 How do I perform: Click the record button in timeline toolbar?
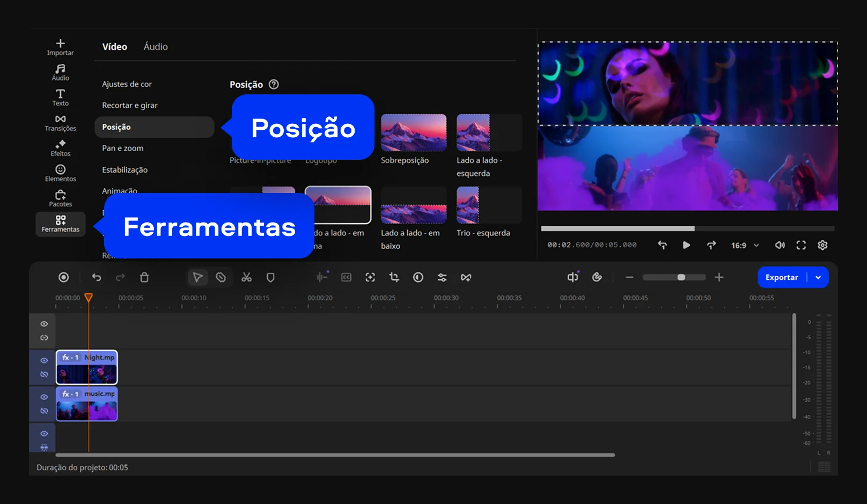click(x=63, y=277)
